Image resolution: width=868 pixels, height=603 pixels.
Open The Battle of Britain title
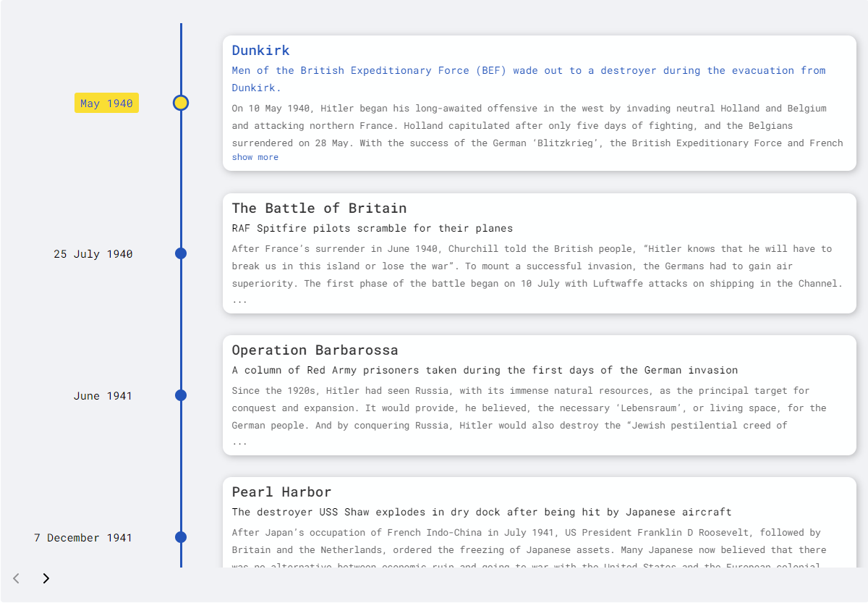point(319,208)
